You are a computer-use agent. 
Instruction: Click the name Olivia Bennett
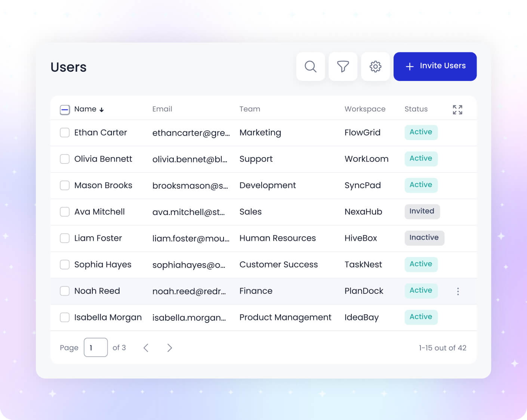103,159
